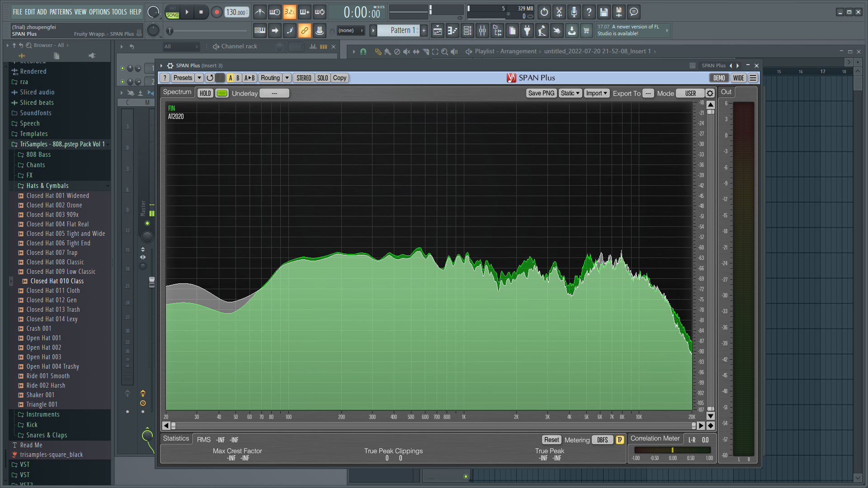The height and width of the screenshot is (488, 868).
Task: Toggle SONG mode switch
Action: click(172, 15)
